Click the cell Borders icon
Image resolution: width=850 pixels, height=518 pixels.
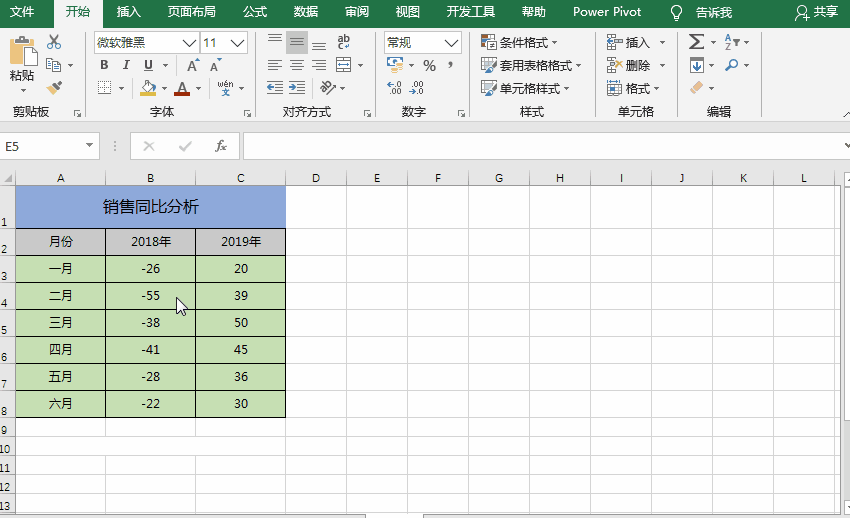[x=105, y=88]
